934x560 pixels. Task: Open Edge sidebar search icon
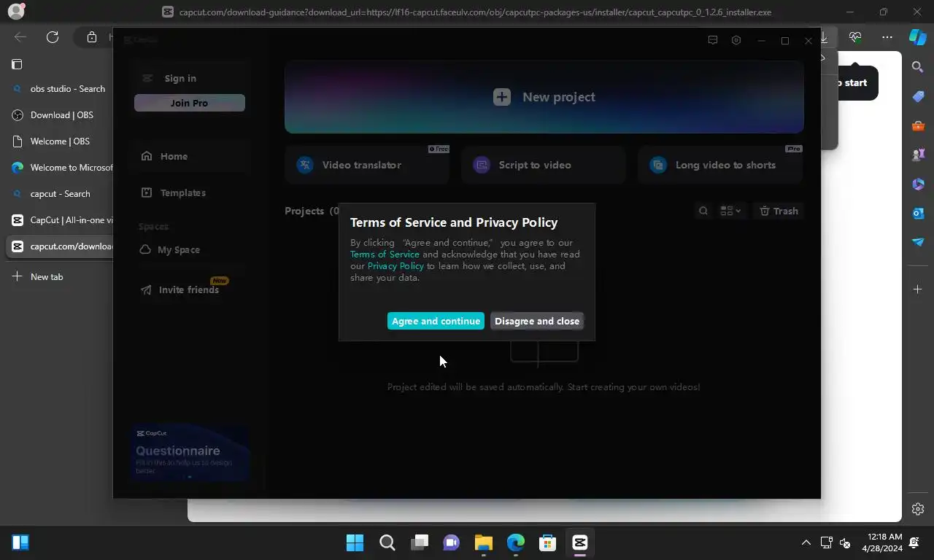click(918, 67)
